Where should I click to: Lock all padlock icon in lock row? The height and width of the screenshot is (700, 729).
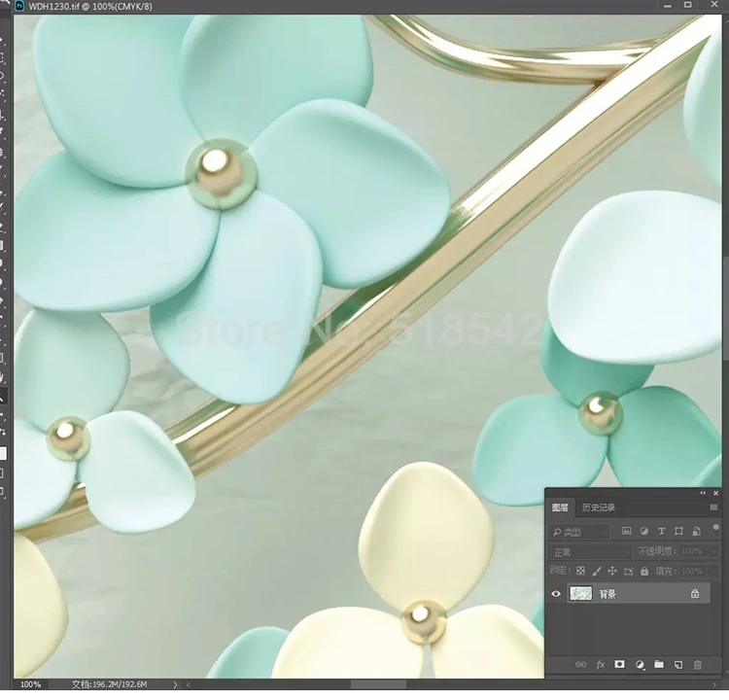(644, 571)
